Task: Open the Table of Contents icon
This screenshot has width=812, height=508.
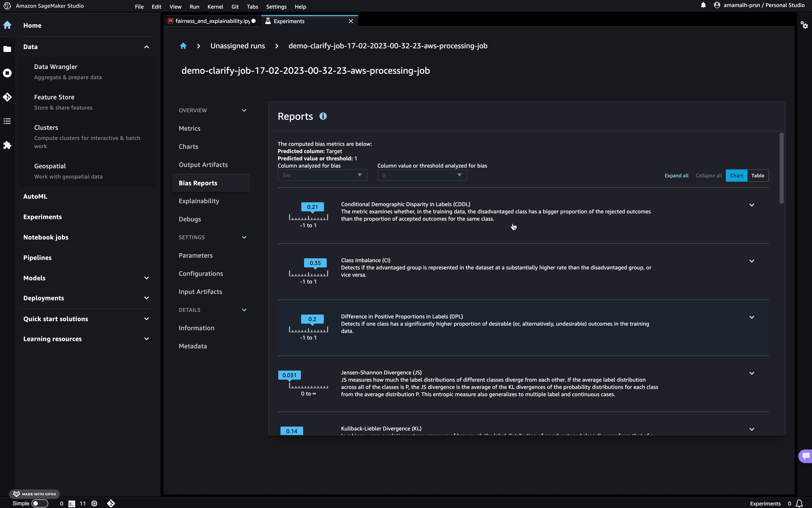Action: coord(7,121)
